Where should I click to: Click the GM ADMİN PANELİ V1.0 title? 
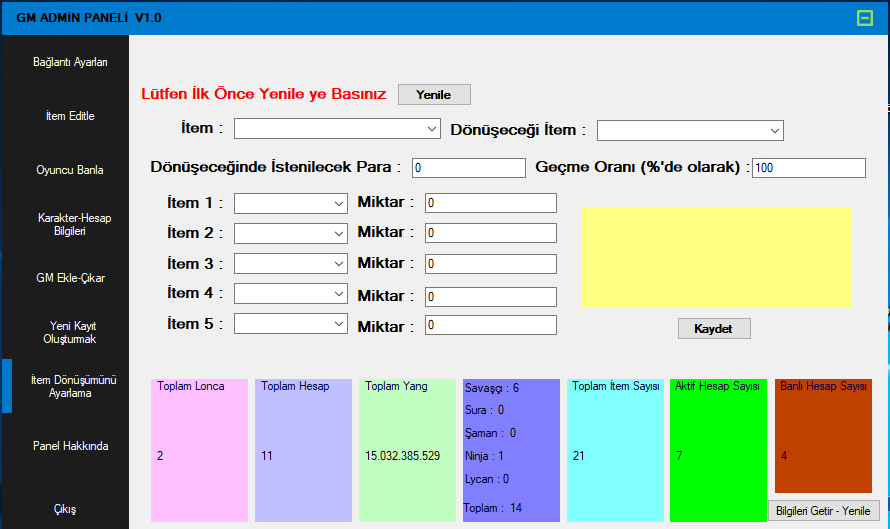(x=89, y=18)
